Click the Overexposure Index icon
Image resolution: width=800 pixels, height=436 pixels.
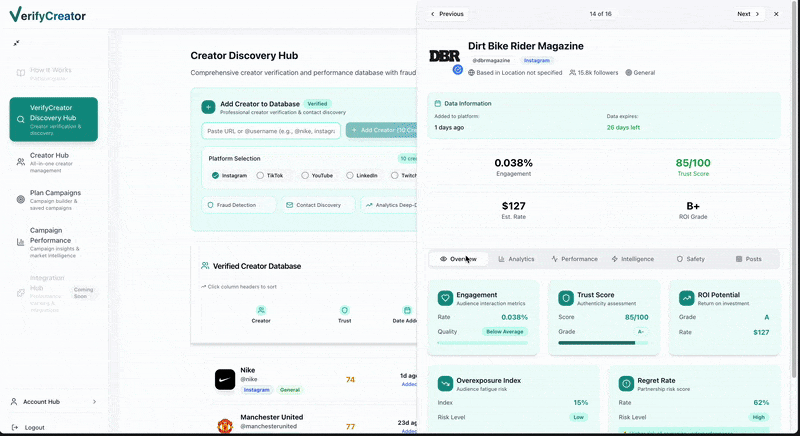[445, 383]
